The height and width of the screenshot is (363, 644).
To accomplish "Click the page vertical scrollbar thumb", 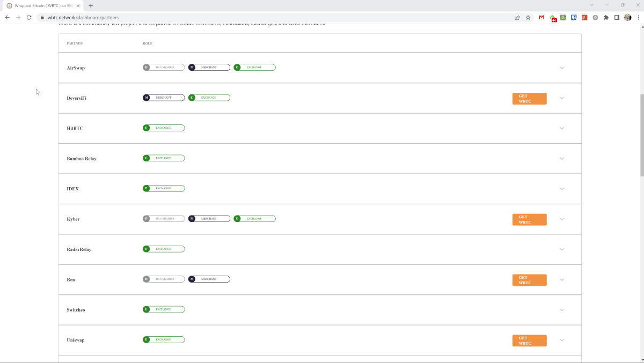I will (x=642, y=135).
